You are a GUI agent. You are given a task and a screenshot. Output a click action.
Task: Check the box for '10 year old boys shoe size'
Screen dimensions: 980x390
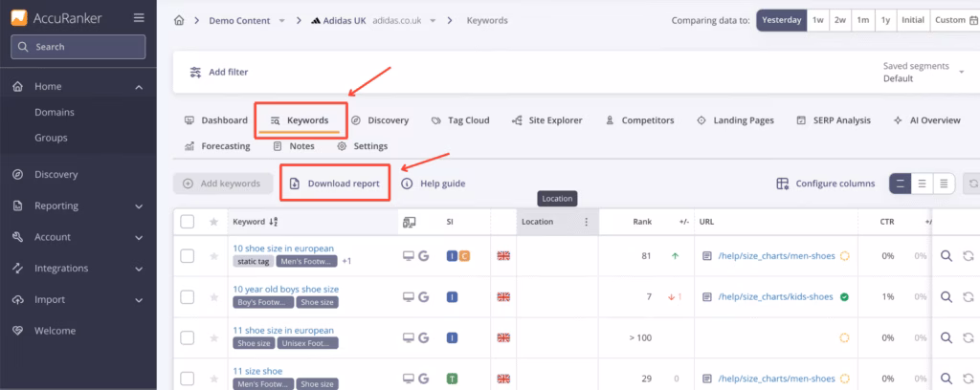click(x=188, y=296)
